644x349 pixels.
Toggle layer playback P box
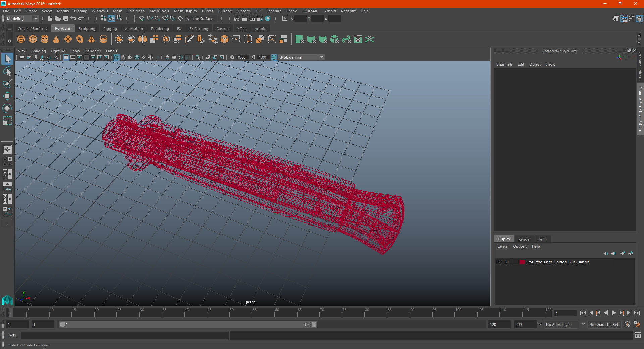coord(507,262)
